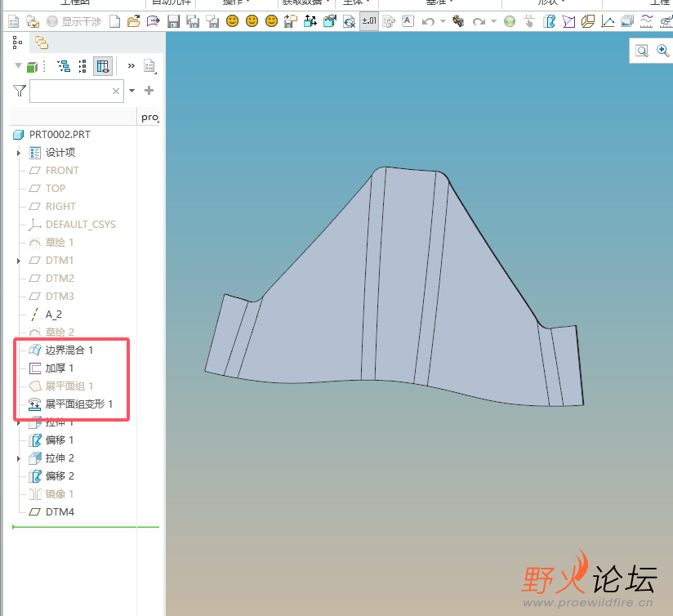The width and height of the screenshot is (673, 616).
Task: Expand the 拉伸 2 tree node
Action: click(x=19, y=458)
